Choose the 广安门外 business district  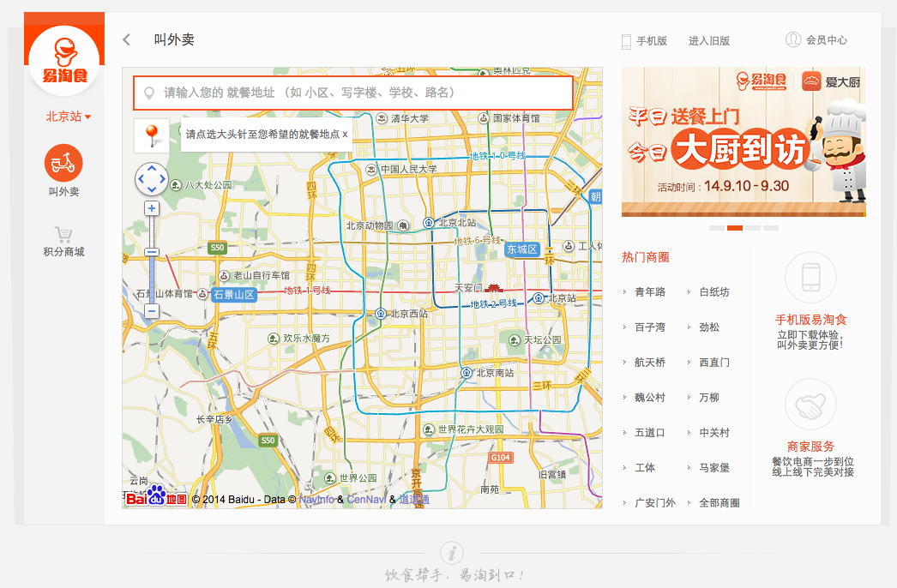(655, 503)
